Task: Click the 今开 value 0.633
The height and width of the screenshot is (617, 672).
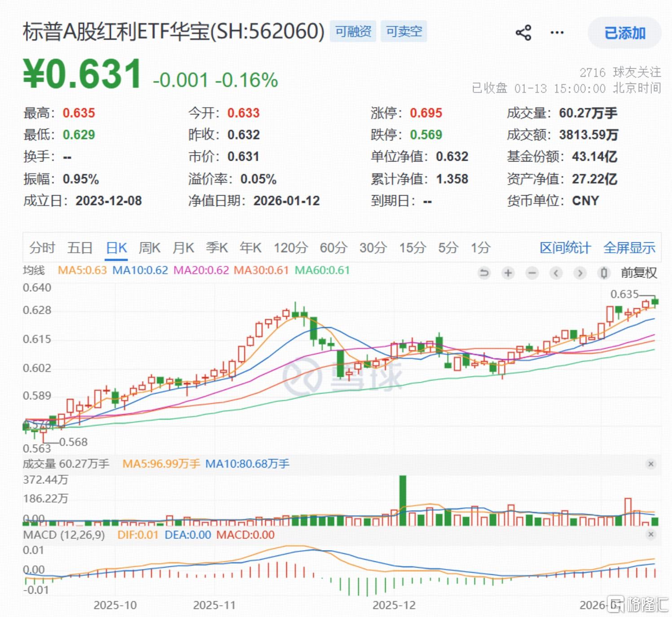Action: pos(244,113)
